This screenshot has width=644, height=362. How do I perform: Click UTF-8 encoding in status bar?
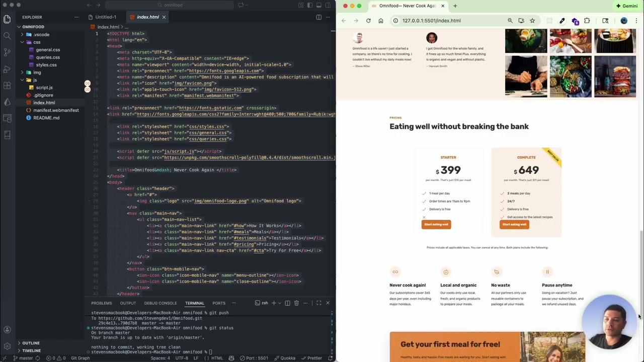pos(182,358)
